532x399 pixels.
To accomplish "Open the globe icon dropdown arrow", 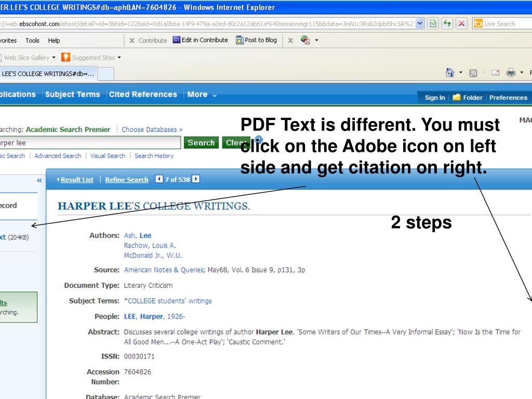I will point(316,40).
